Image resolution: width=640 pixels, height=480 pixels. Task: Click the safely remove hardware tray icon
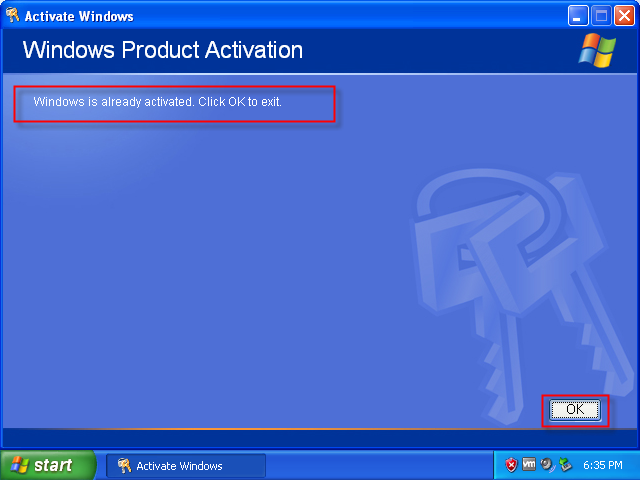click(565, 464)
